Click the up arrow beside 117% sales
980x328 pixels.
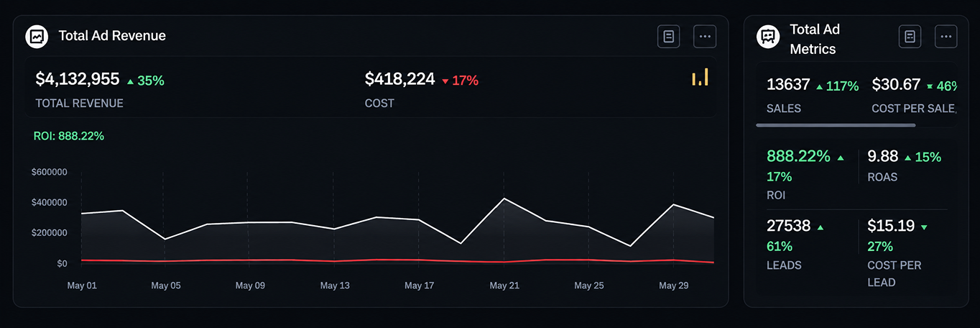[x=819, y=86]
